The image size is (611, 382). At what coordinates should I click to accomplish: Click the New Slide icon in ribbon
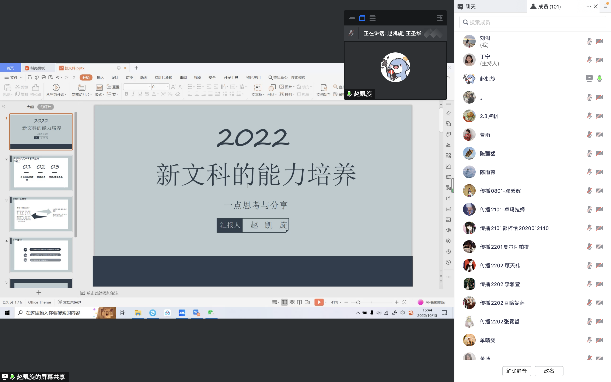(x=81, y=89)
